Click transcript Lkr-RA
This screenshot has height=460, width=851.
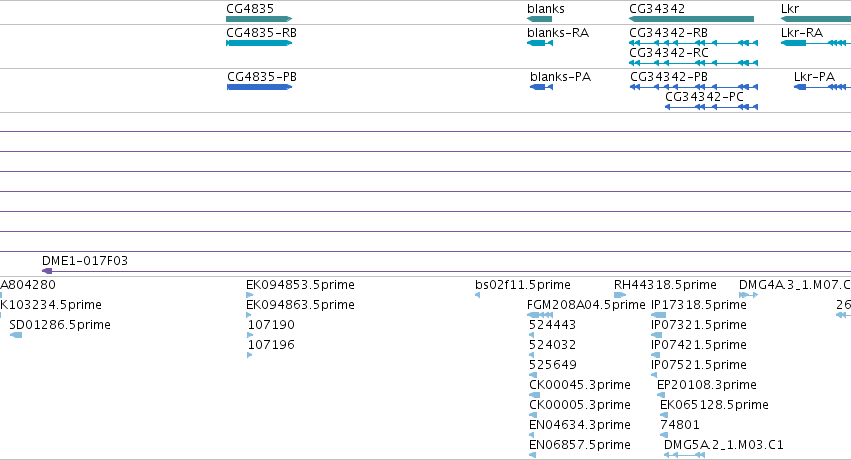[x=816, y=43]
